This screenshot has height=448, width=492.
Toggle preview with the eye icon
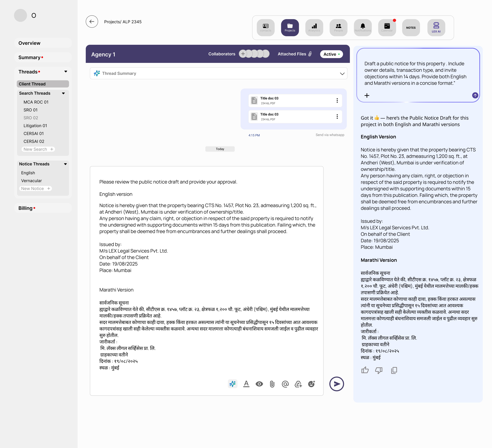coord(259,384)
